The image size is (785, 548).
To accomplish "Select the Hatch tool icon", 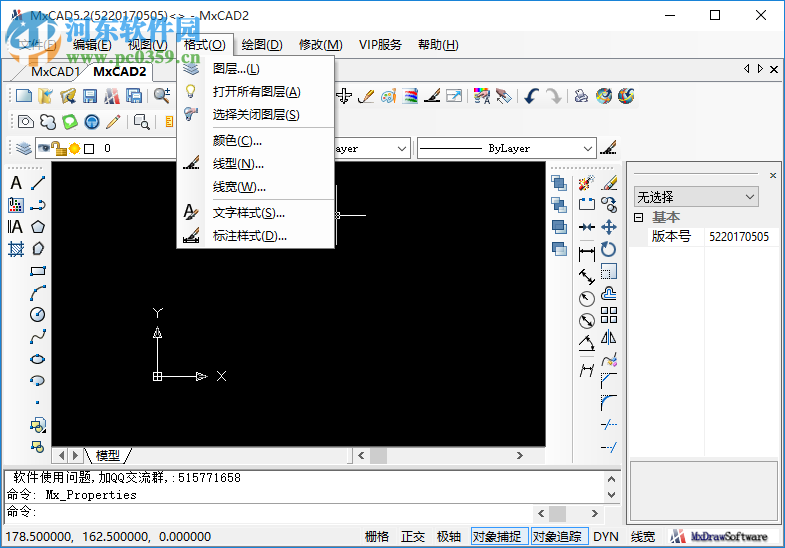I will coord(16,249).
